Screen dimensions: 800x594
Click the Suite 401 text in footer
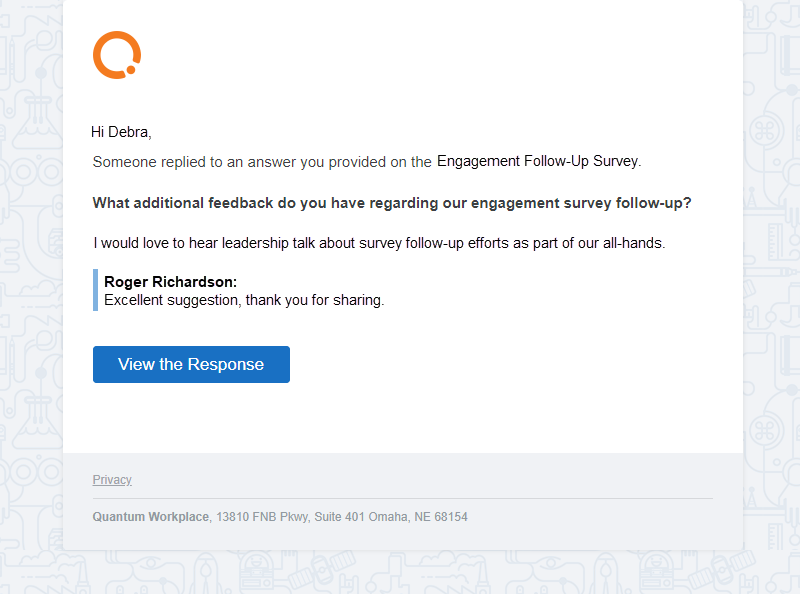click(x=339, y=517)
